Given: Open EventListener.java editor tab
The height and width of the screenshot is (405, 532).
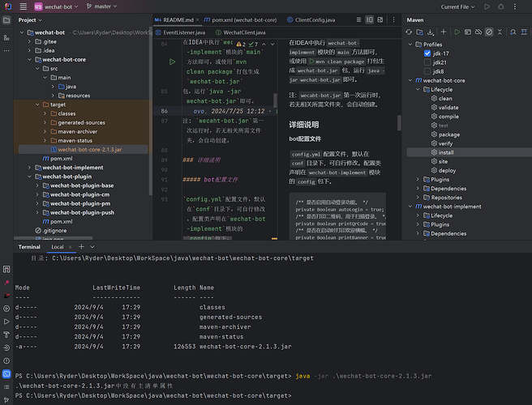Looking at the screenshot, I should tap(180, 32).
